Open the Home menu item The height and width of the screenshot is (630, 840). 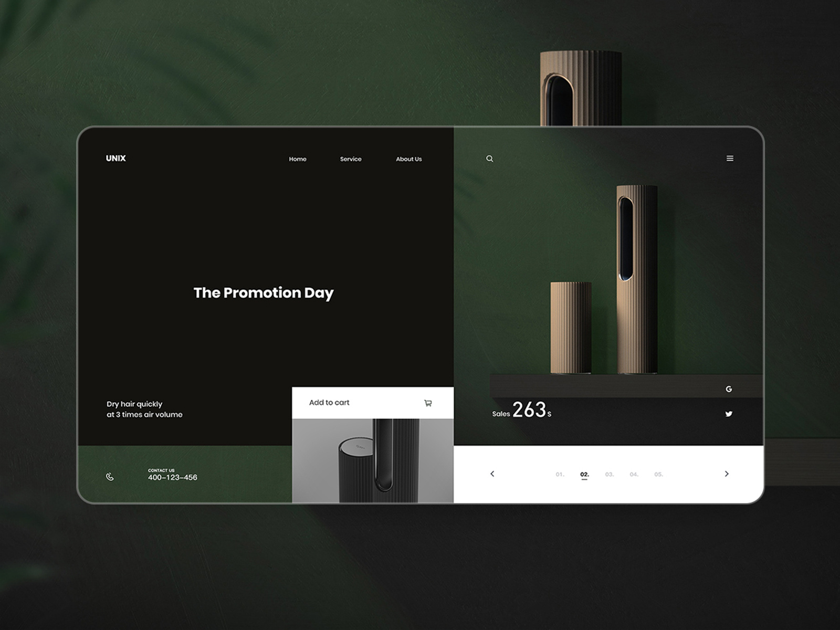[x=298, y=159]
